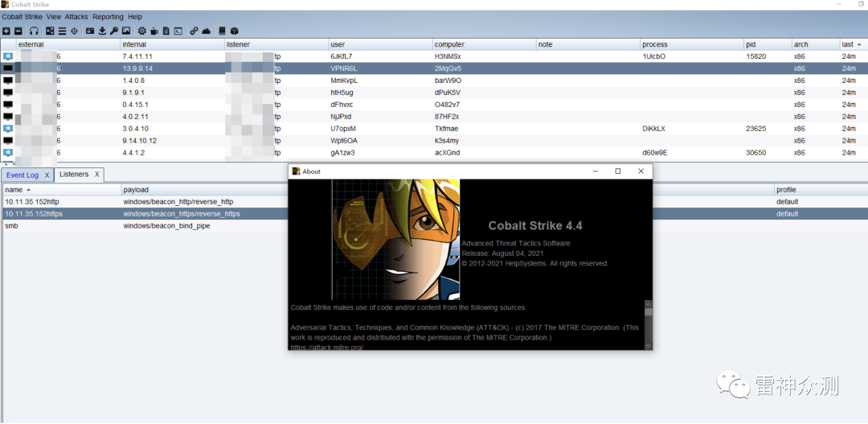Click session icon of the 7.4.11.11 row
868x424 pixels.
8,56
